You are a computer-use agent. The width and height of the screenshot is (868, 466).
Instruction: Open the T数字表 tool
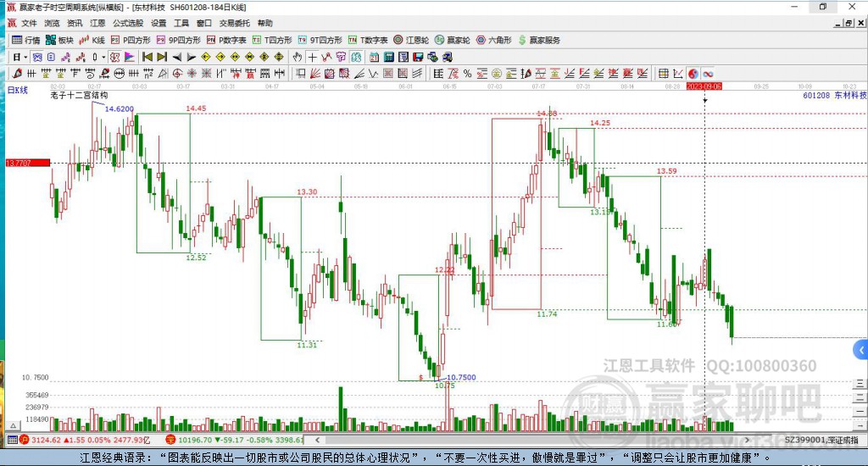click(368, 40)
